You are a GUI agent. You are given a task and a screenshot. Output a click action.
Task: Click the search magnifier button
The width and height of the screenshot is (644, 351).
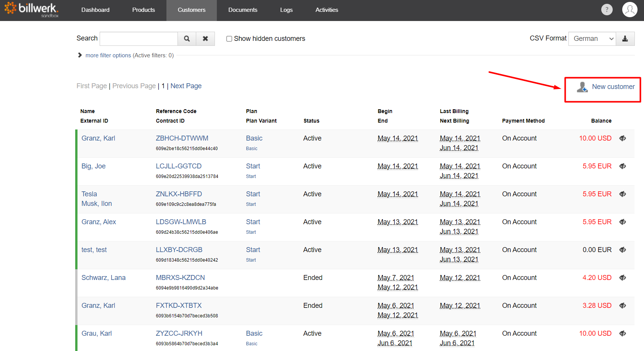(187, 39)
